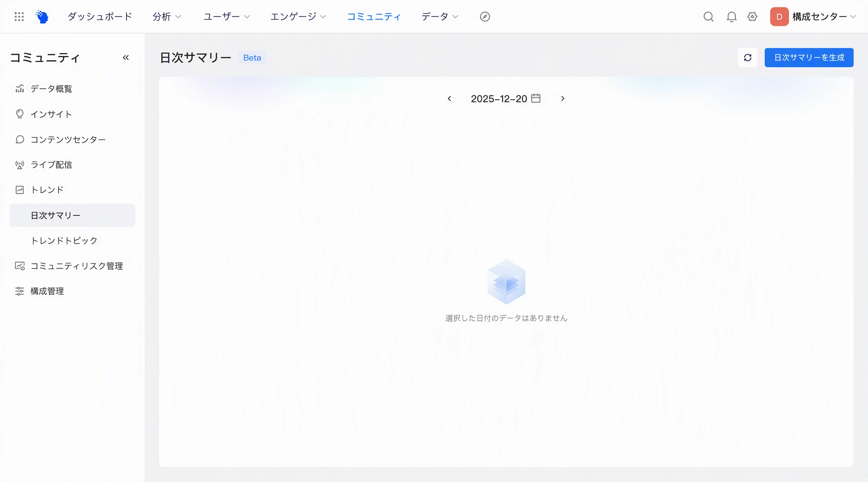Expand the データ dropdown menu
Viewport: 868px width, 482px height.
440,17
